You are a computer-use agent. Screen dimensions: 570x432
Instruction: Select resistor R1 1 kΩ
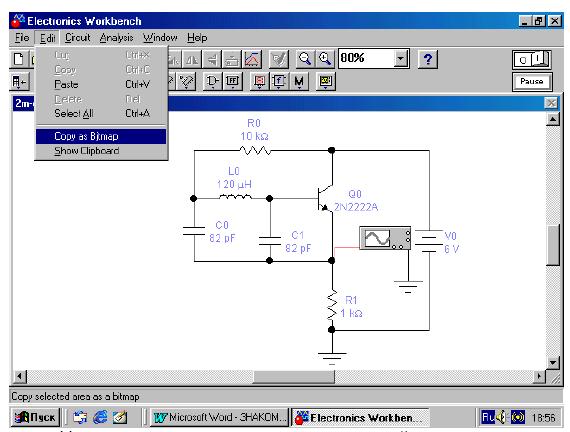point(332,305)
